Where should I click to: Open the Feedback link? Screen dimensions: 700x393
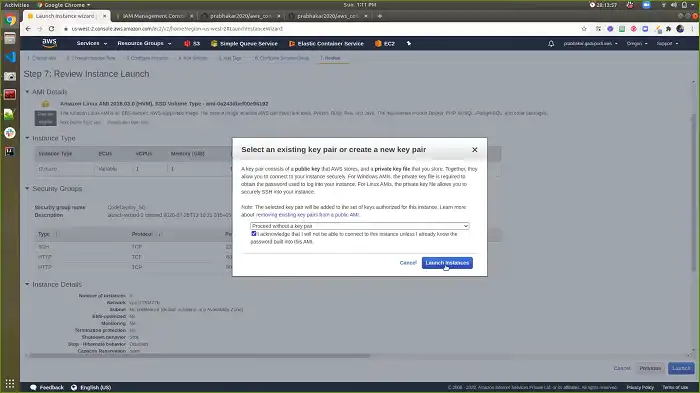click(47, 387)
